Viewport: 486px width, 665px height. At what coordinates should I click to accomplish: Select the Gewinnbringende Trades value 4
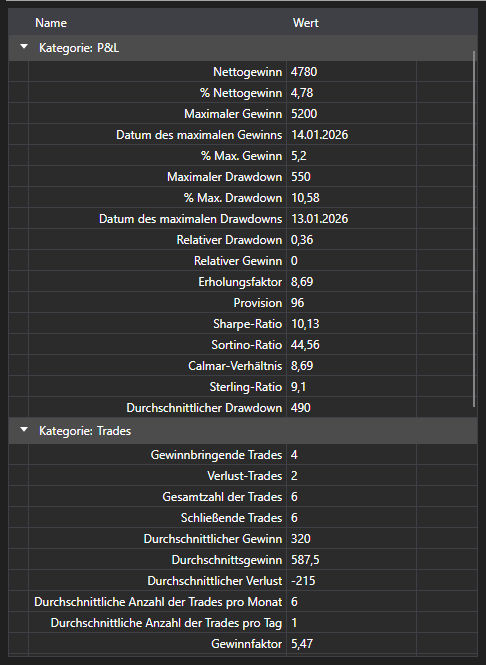(x=294, y=455)
